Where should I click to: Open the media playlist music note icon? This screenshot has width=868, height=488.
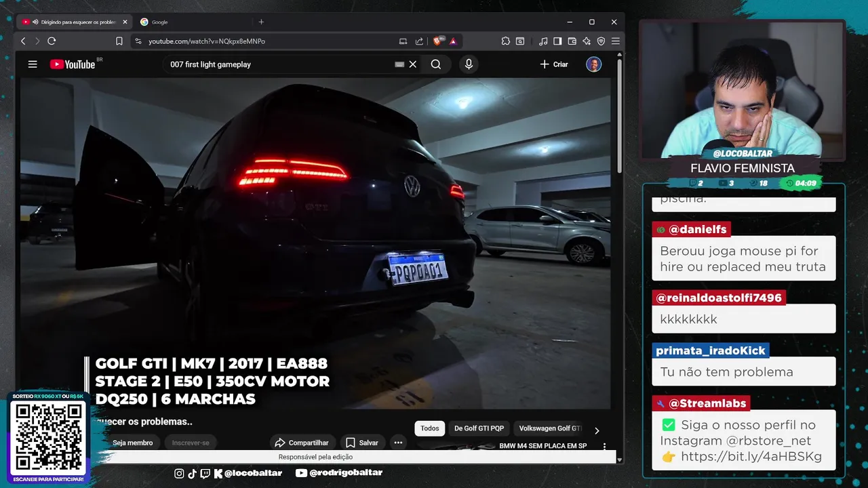tap(543, 41)
